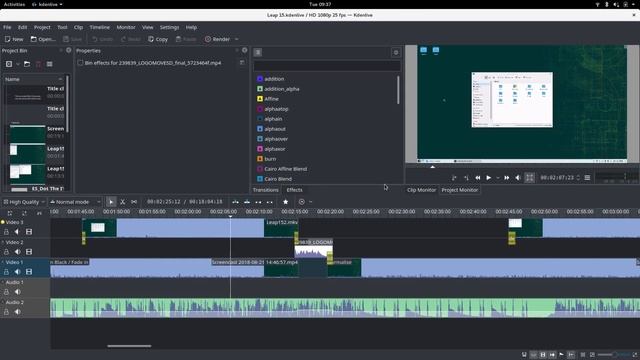Open Normal mode edit mode dropdown
Screen dimensions: 640x360
coord(75,202)
